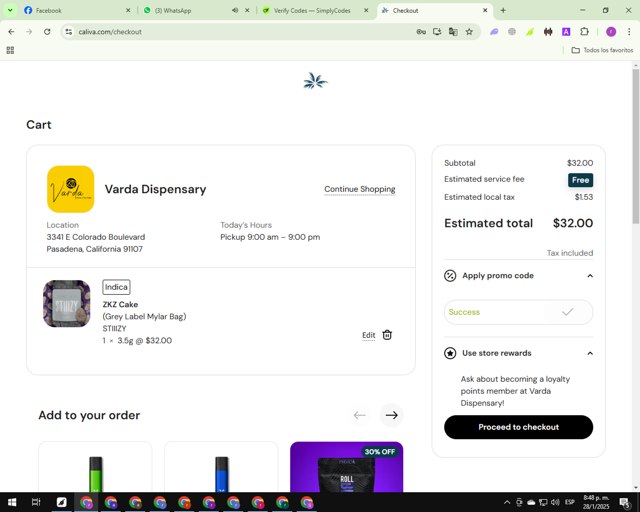The height and width of the screenshot is (512, 640).
Task: Open the notification center icon
Action: [x=624, y=502]
